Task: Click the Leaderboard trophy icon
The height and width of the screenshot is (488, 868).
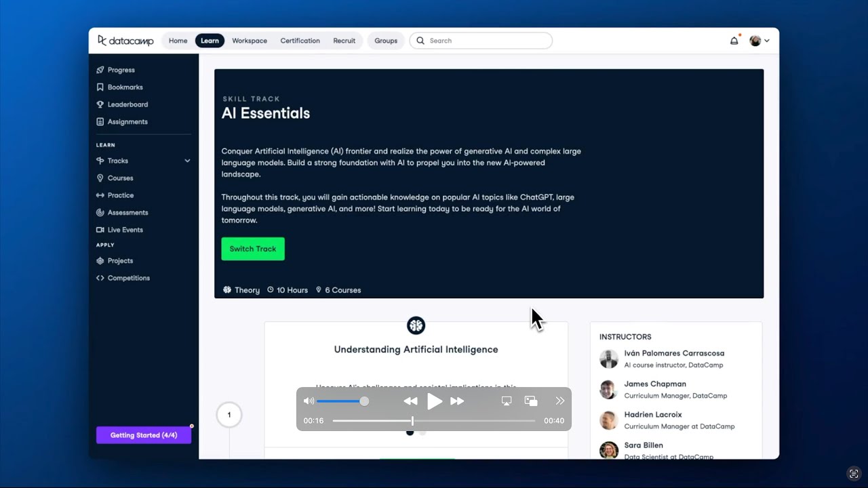Action: pos(100,104)
